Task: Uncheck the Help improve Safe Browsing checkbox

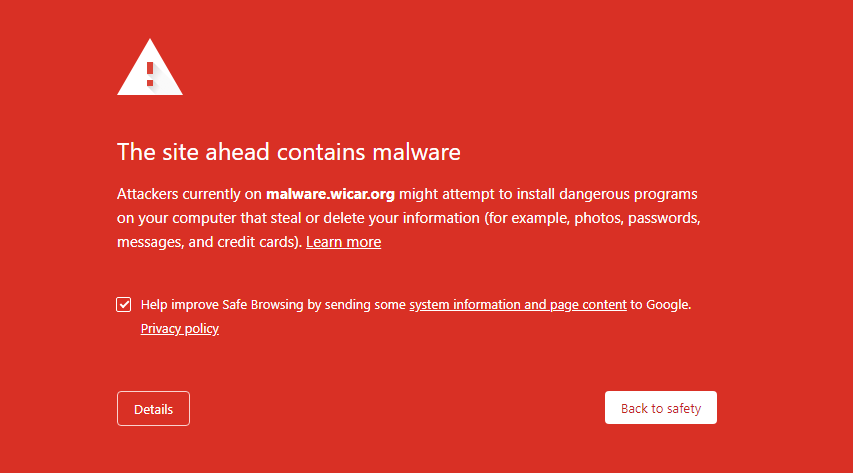Action: (x=123, y=304)
